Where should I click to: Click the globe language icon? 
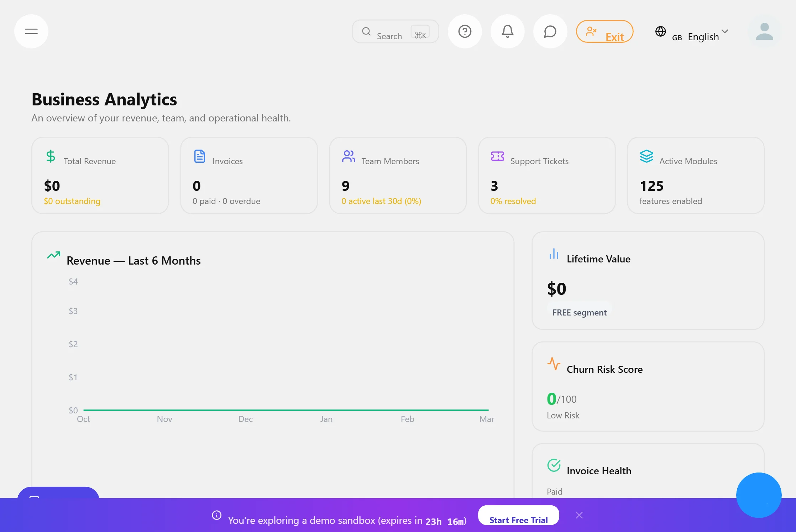tap(661, 31)
